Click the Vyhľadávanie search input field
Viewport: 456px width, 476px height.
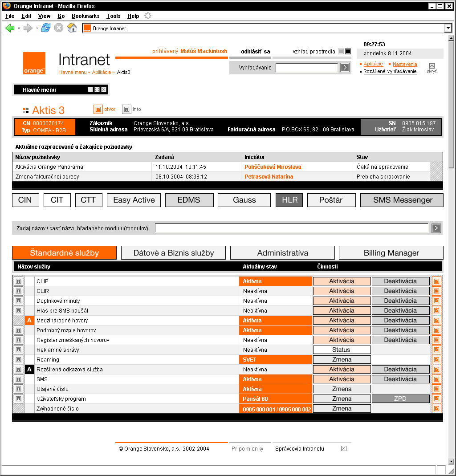(x=307, y=67)
